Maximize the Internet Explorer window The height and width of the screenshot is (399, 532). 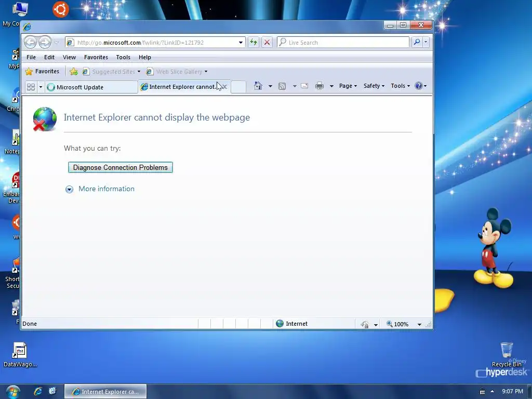pyautogui.click(x=403, y=25)
